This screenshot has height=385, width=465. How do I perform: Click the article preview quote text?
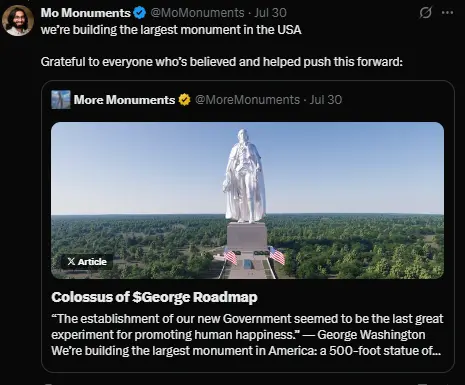[247, 335]
